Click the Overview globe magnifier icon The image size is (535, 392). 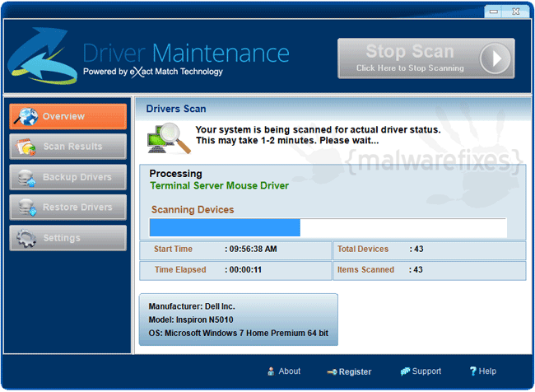coord(26,116)
